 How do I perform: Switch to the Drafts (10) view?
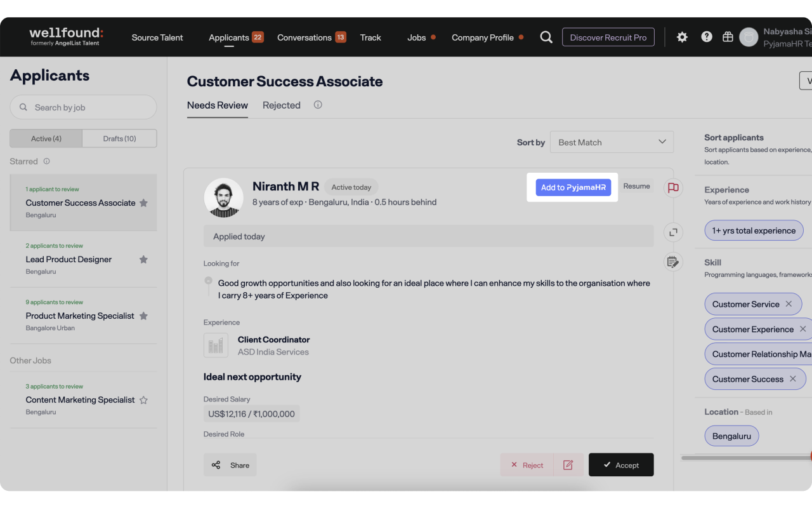pyautogui.click(x=119, y=138)
